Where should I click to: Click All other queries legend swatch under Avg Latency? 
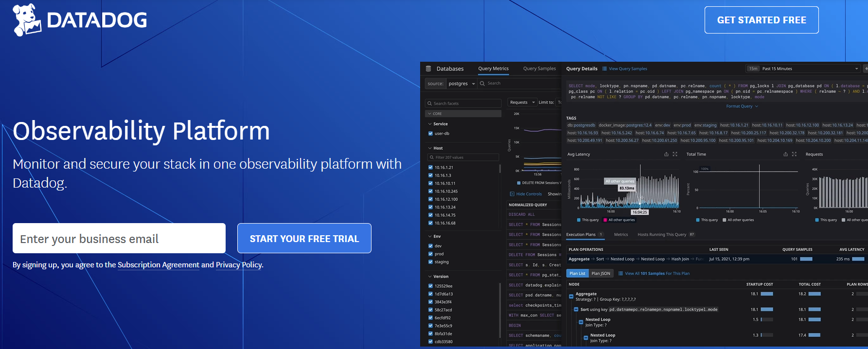click(605, 220)
